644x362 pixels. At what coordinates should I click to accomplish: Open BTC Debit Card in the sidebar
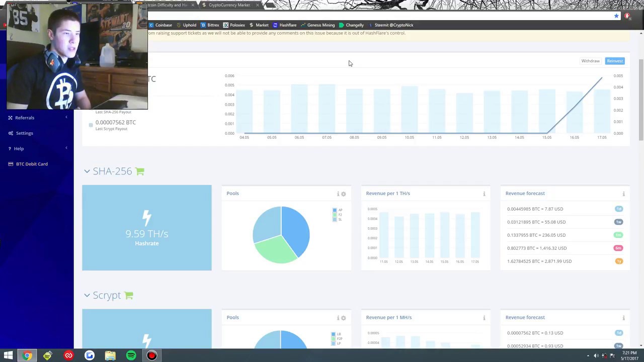pos(32,164)
